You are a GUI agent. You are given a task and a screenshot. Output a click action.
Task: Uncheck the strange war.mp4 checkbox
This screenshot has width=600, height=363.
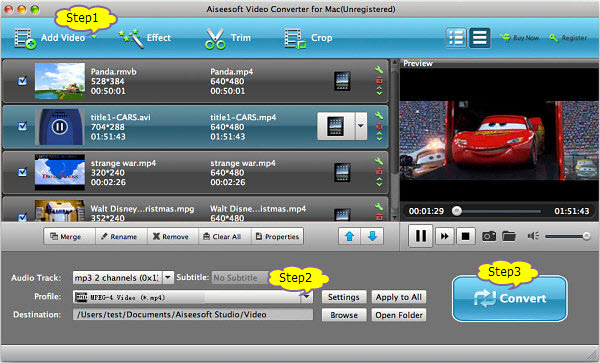[22, 172]
